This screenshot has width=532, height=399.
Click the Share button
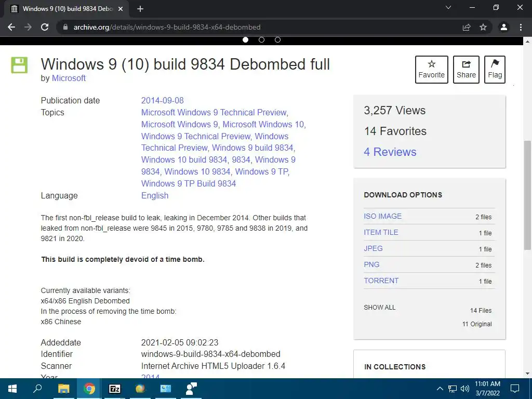(466, 70)
